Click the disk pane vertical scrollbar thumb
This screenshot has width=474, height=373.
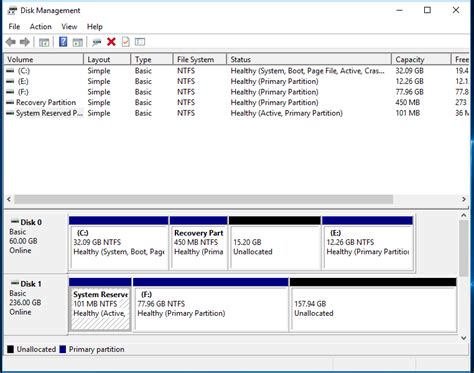[464, 248]
